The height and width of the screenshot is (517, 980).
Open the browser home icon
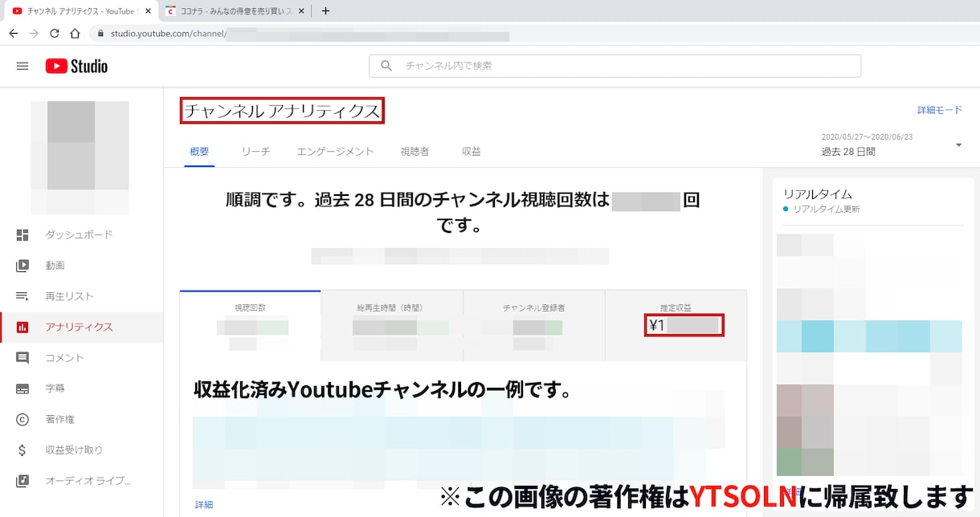pyautogui.click(x=76, y=34)
